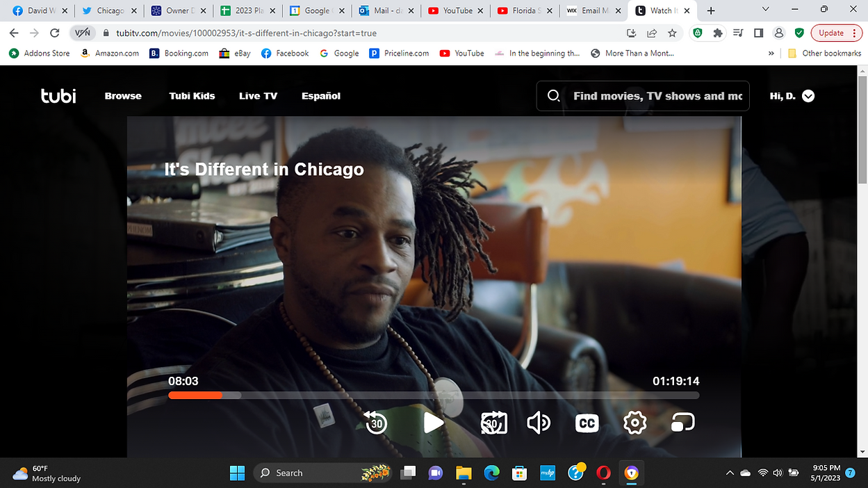
Task: Open the Hi, D. account dropdown
Action: click(792, 96)
